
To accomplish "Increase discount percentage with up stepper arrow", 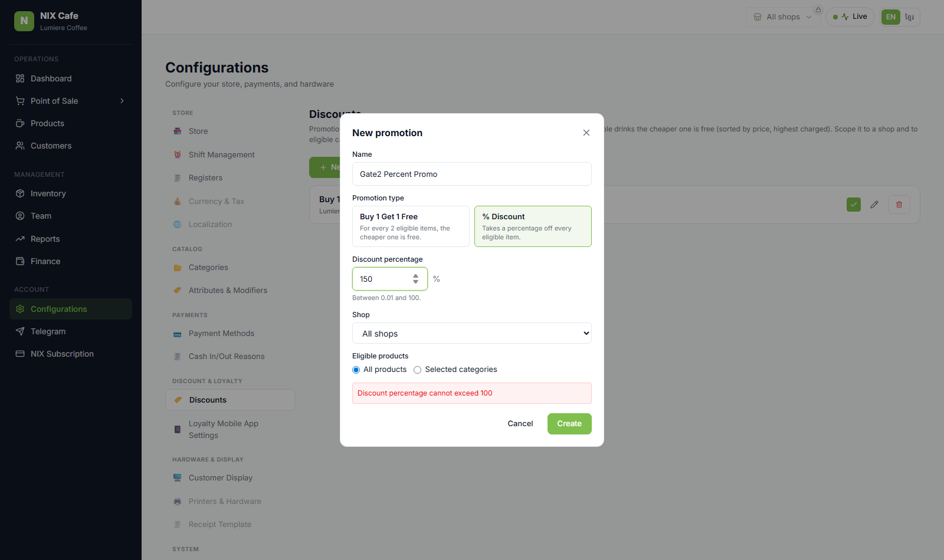I will click(x=415, y=275).
